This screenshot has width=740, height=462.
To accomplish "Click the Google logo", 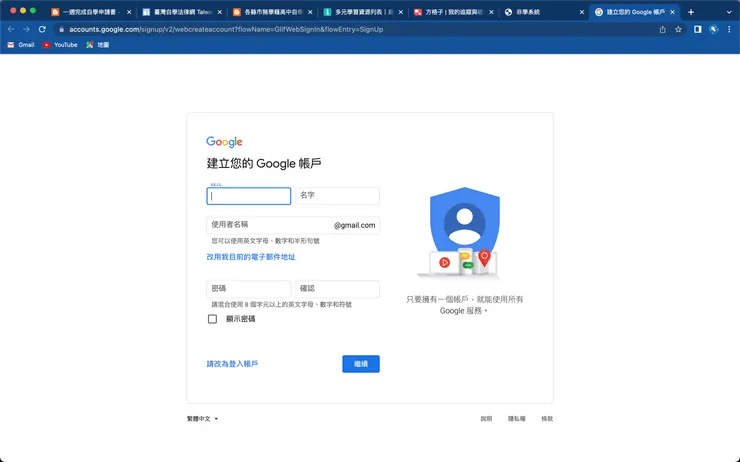I will click(x=224, y=142).
